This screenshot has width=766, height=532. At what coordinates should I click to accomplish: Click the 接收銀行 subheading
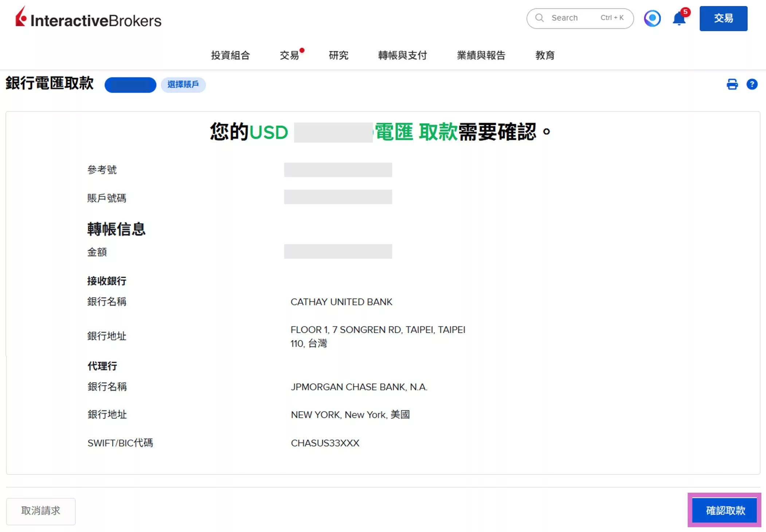107,281
